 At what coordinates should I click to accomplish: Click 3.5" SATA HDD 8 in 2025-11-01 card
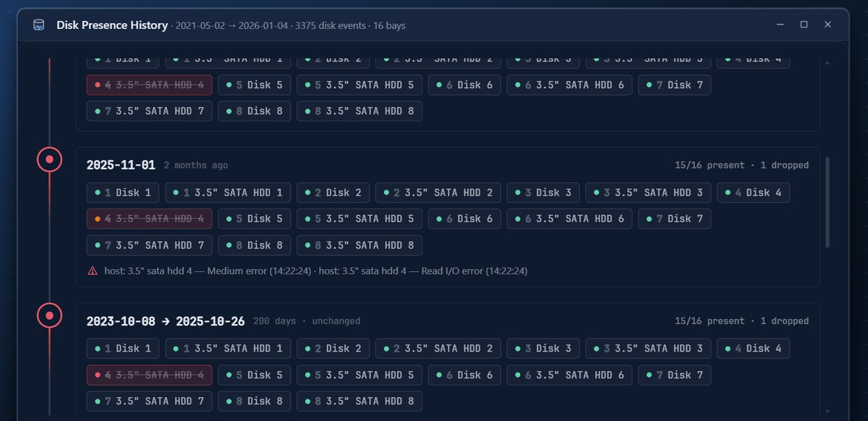tap(359, 244)
